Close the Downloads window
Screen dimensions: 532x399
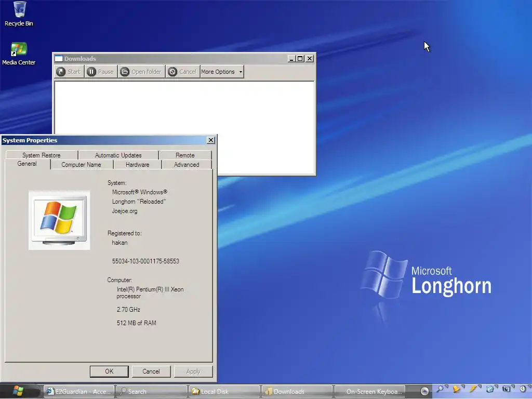(x=310, y=59)
